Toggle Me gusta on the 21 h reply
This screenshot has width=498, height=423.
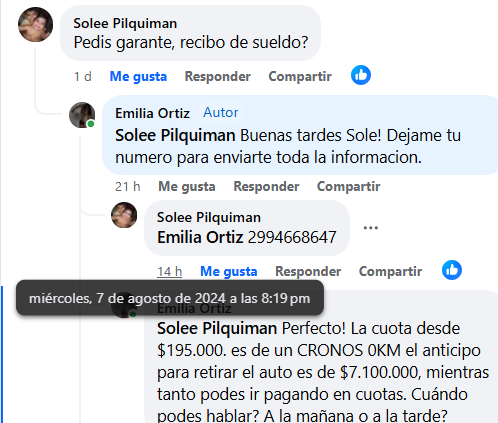pos(187,186)
